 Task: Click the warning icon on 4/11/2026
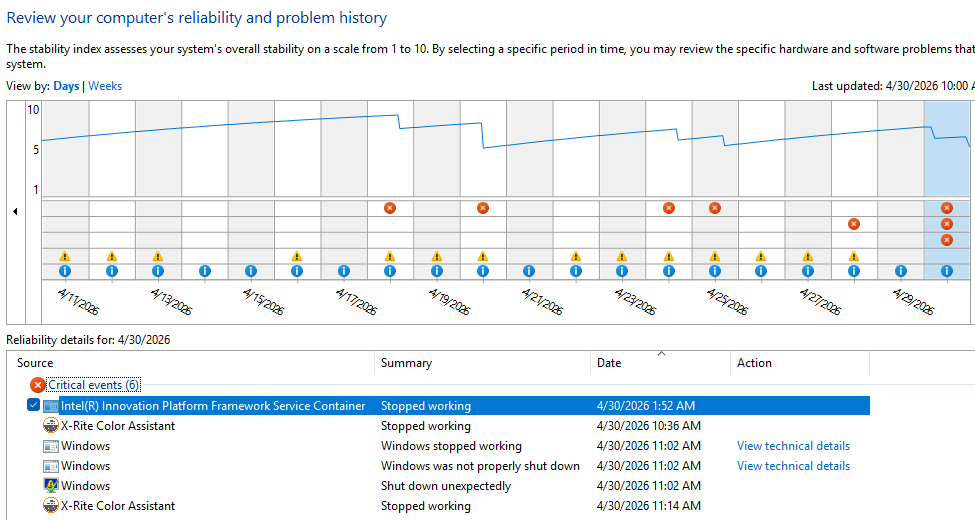pyautogui.click(x=65, y=256)
